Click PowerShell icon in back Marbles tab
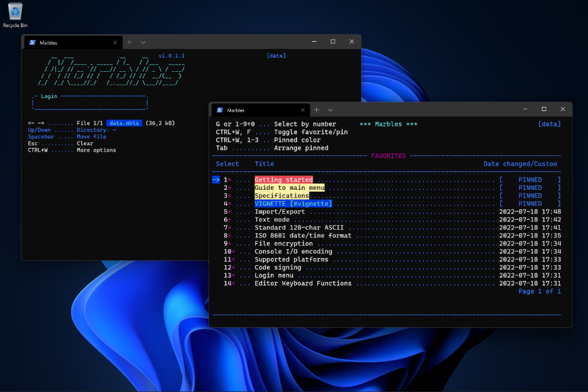588x392 pixels. click(x=32, y=42)
